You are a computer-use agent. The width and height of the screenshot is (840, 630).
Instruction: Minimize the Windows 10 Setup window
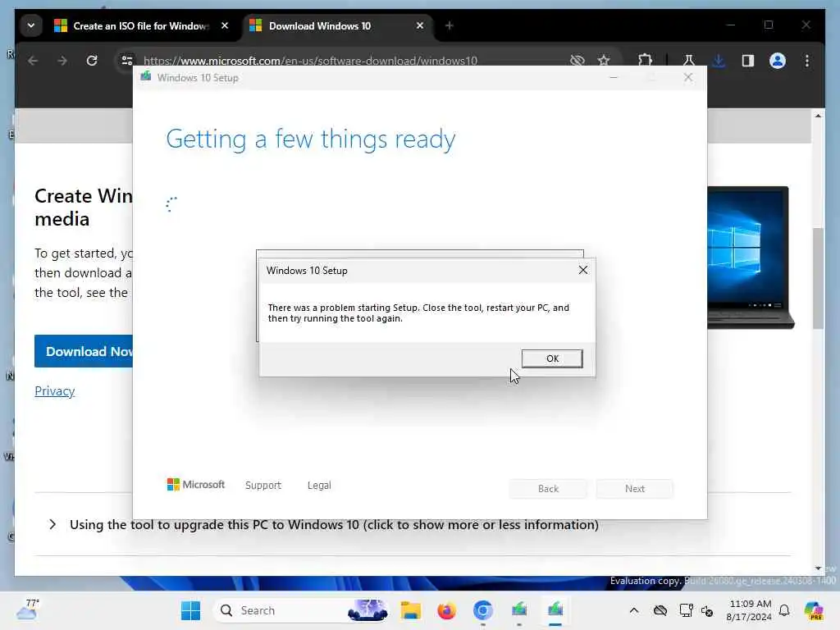[614, 78]
